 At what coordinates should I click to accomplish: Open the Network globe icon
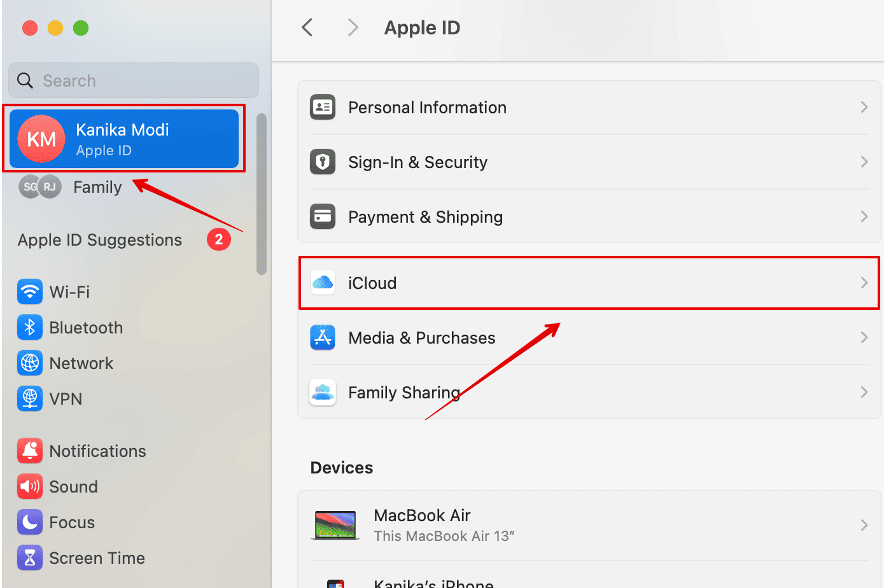pos(30,363)
